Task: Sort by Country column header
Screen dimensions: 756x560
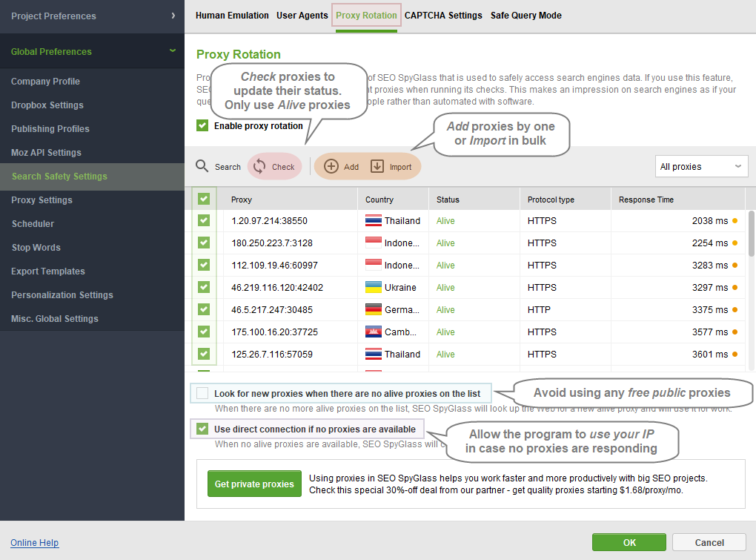Action: click(393, 200)
